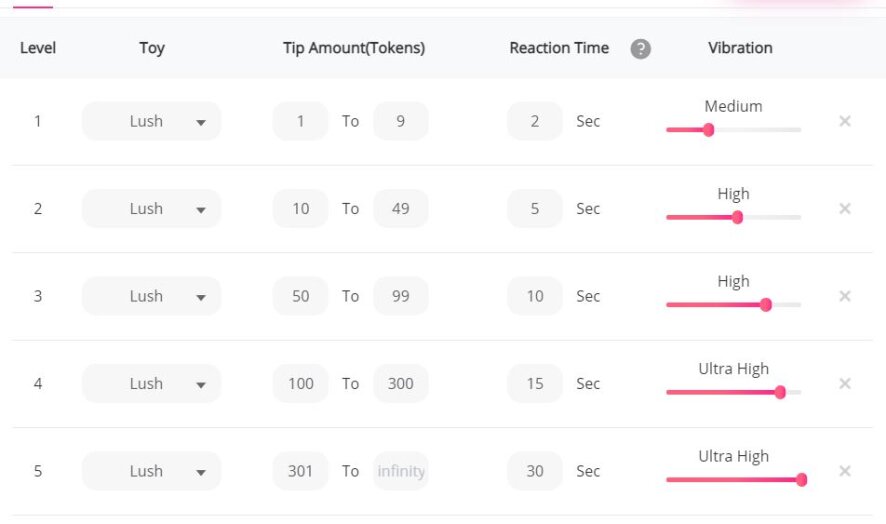Click level 1 minimum tip amount field

click(300, 121)
